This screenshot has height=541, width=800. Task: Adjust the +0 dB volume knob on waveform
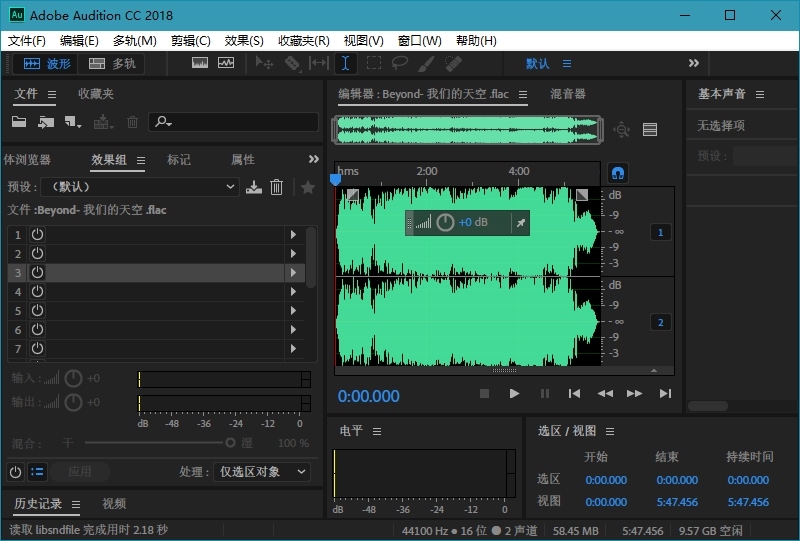coord(445,222)
